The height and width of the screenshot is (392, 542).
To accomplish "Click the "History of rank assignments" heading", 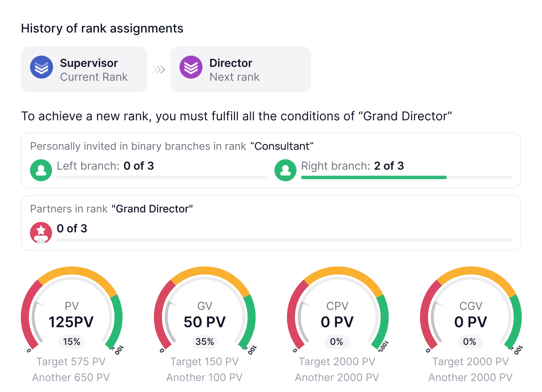I will [102, 29].
